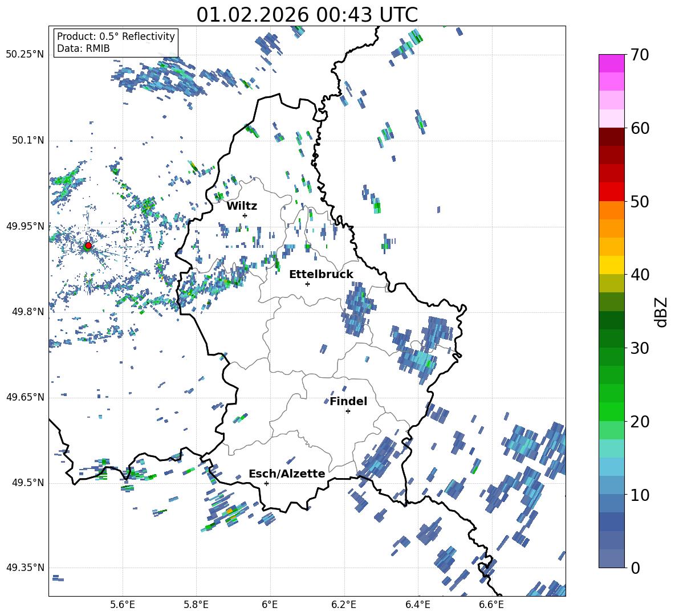The image size is (675, 616).
Task: Click the Findel text label
Action: click(348, 401)
